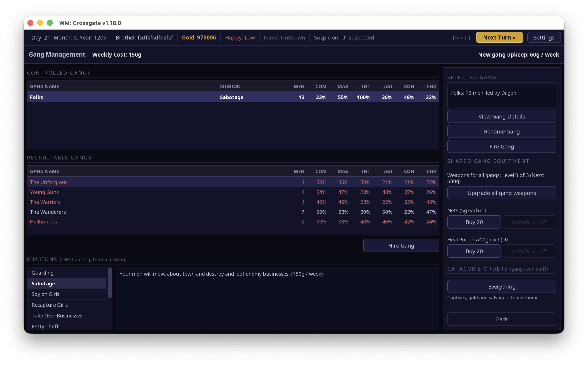Choose the Recapture Girls mission
Image resolution: width=588 pixels, height=365 pixels.
coord(67,305)
